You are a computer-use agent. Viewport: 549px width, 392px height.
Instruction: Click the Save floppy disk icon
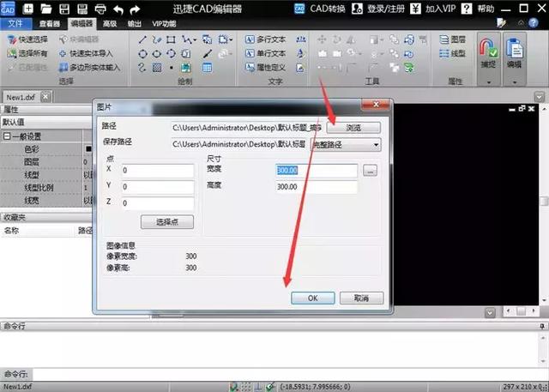(x=64, y=9)
